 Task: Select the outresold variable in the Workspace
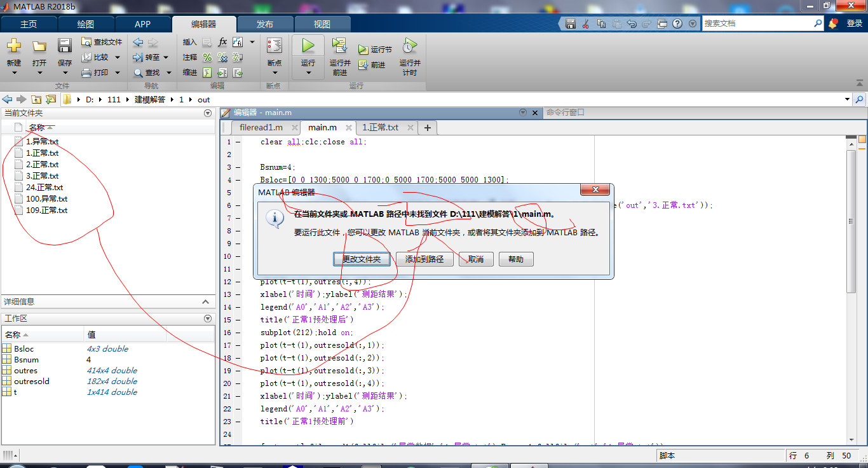click(32, 382)
